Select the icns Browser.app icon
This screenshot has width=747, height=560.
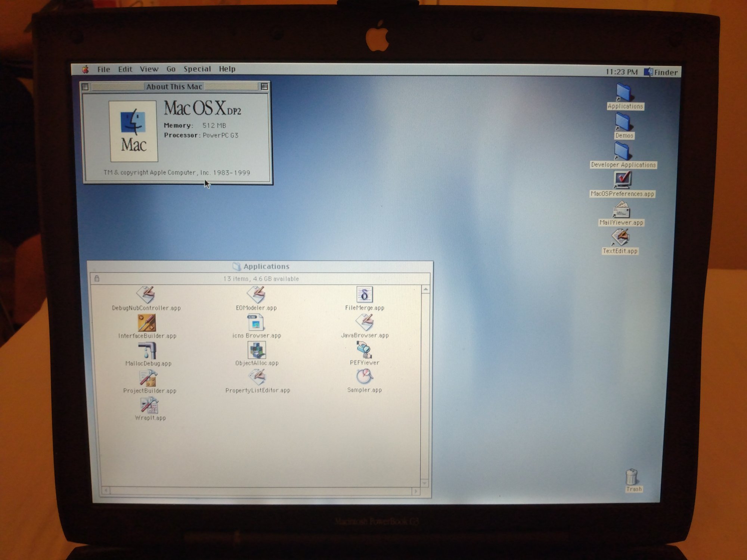256,323
